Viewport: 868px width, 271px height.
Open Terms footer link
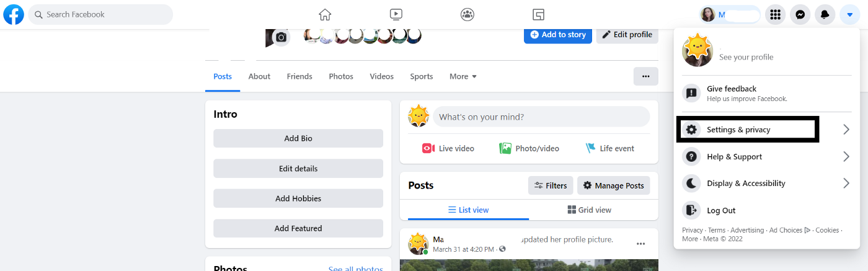coord(717,230)
